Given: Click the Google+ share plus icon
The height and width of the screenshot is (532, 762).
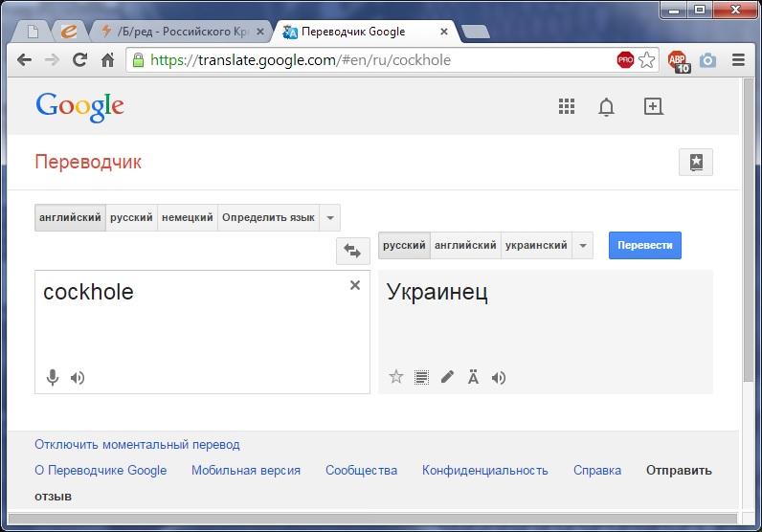Looking at the screenshot, I should pyautogui.click(x=653, y=106).
